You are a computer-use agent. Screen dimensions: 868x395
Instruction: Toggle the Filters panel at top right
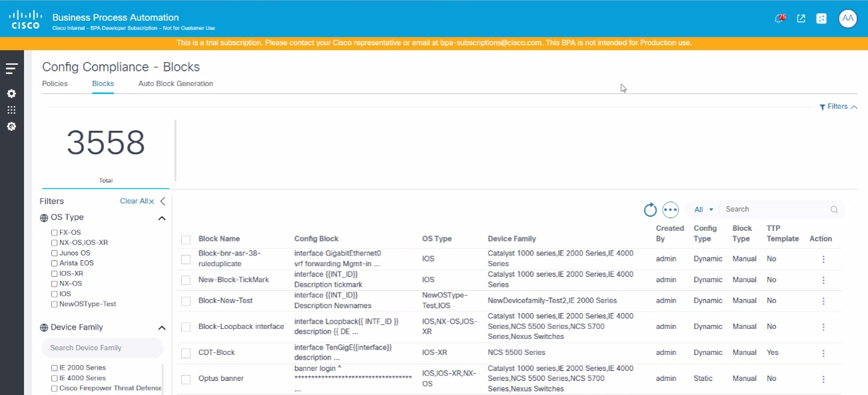point(838,107)
